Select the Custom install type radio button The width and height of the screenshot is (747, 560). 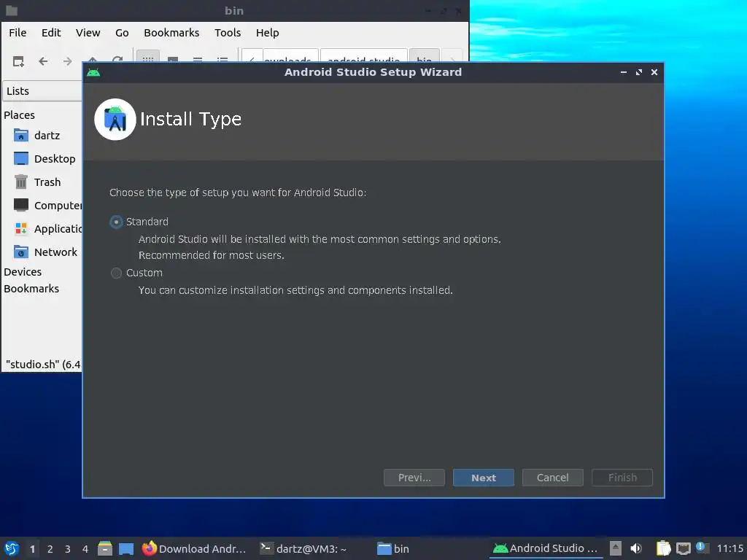116,273
